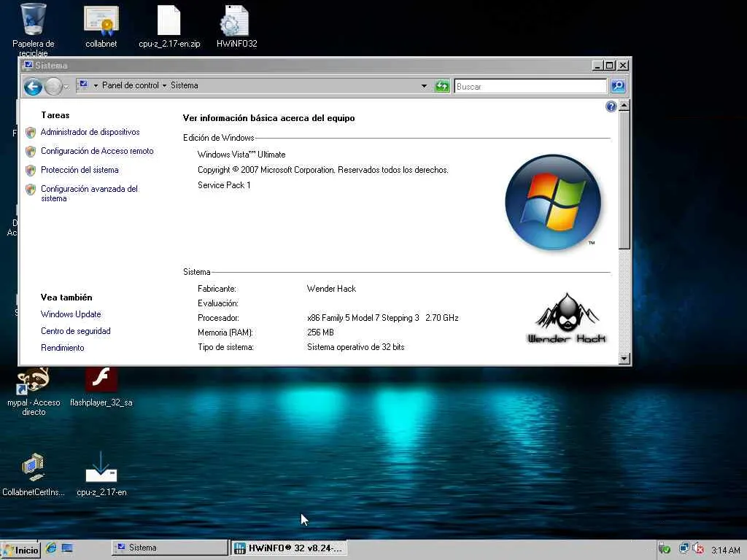
Task: Click the 'Wender Hack' manufacturer value
Action: [x=331, y=289]
